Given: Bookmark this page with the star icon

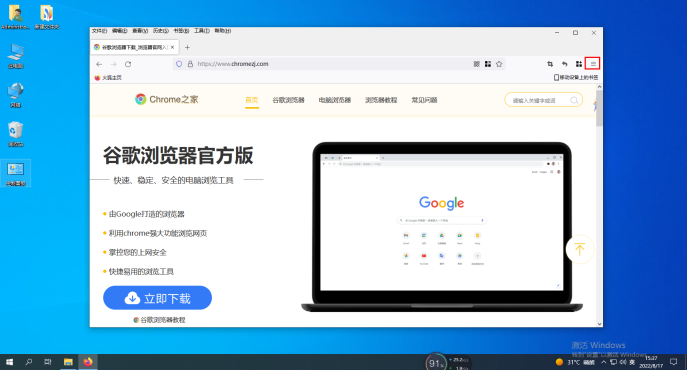Looking at the screenshot, I should tap(499, 64).
